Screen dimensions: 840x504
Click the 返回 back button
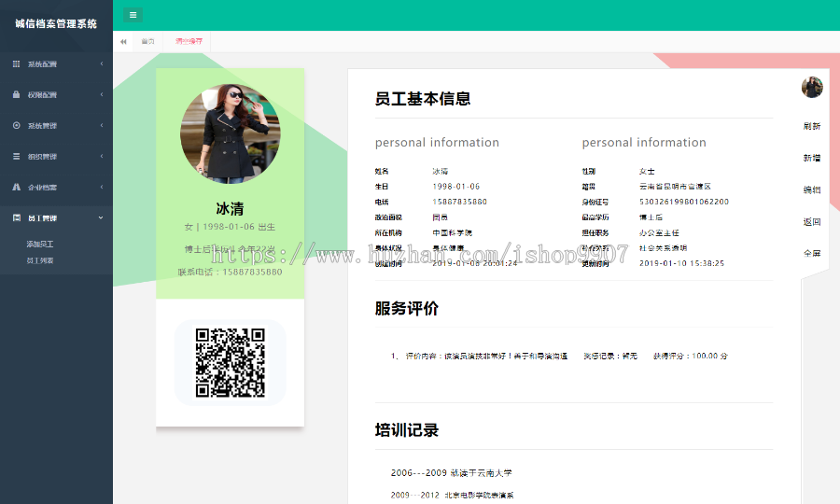click(x=812, y=222)
